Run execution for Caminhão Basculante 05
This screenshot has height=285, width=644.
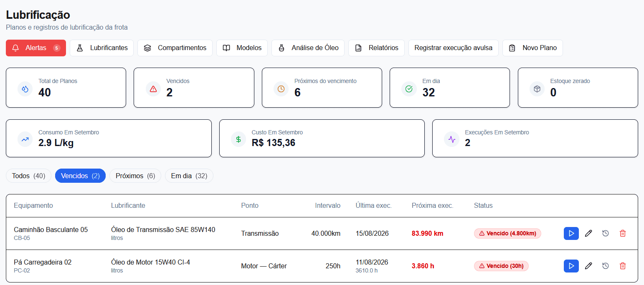coord(571,233)
